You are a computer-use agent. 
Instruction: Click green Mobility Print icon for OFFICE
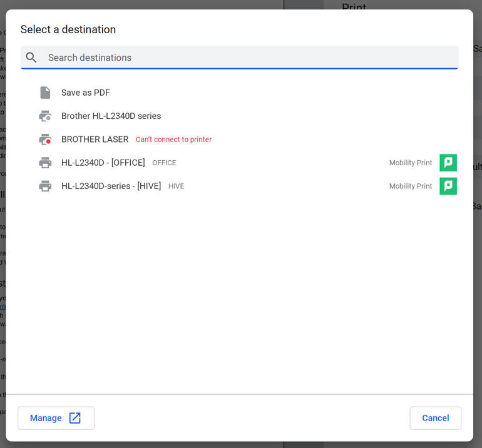click(448, 163)
